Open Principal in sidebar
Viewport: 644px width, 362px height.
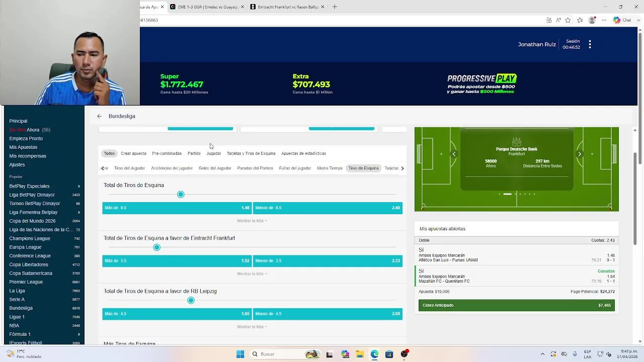(x=18, y=121)
